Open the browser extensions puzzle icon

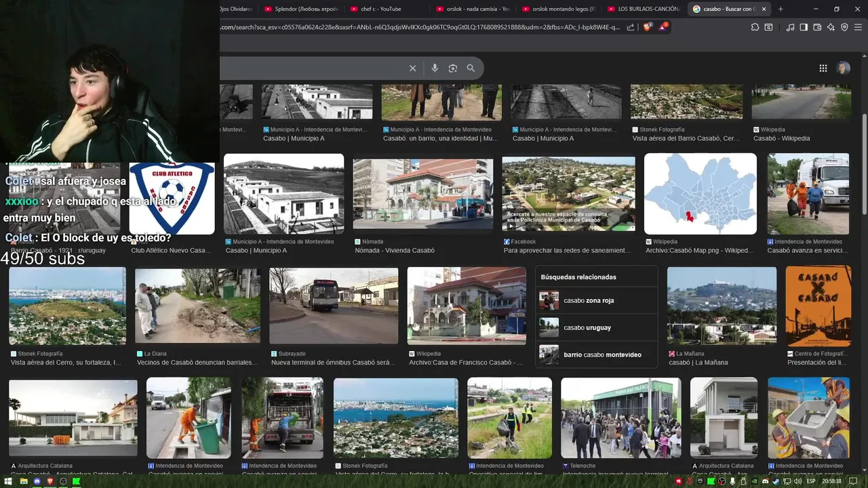point(755,27)
